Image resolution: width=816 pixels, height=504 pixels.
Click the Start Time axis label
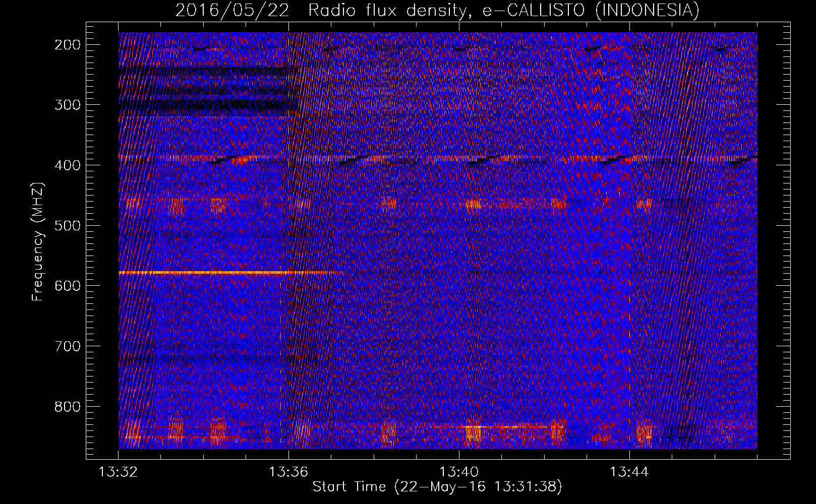click(x=437, y=487)
